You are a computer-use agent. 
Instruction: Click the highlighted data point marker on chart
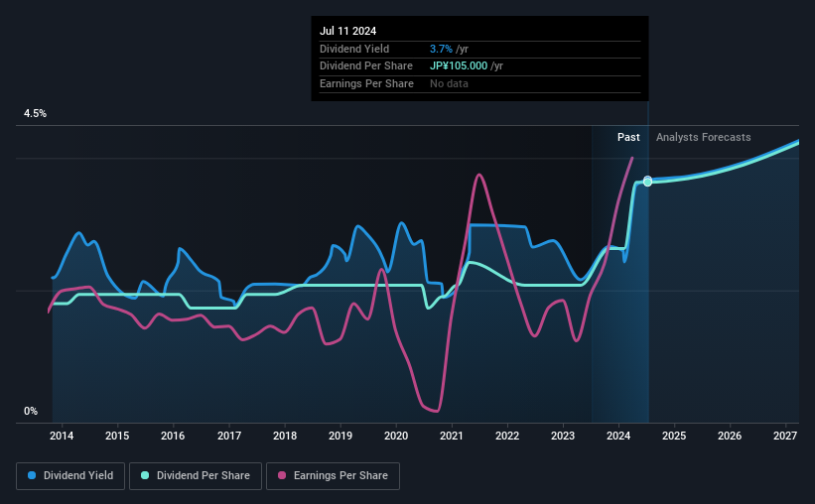pos(647,182)
